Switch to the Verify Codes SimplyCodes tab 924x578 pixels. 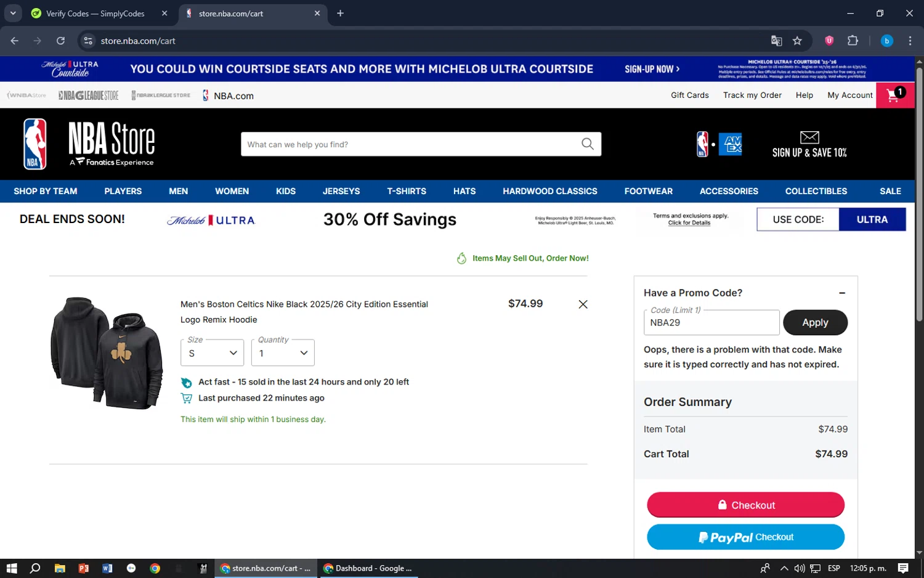coord(95,13)
